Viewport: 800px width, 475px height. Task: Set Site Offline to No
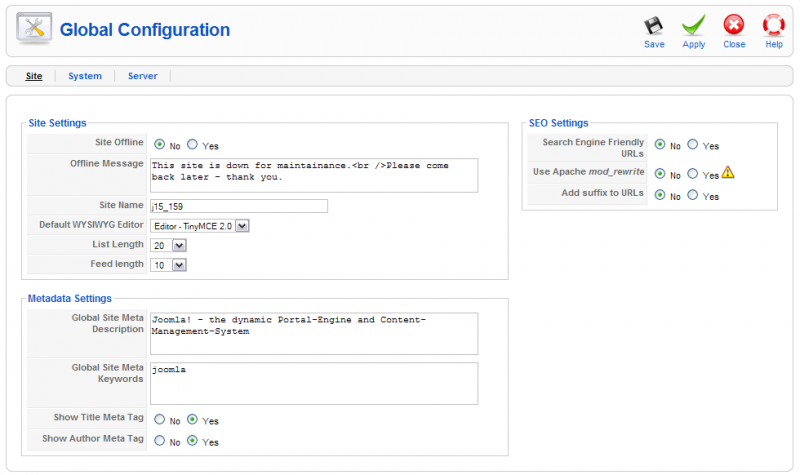[159, 144]
